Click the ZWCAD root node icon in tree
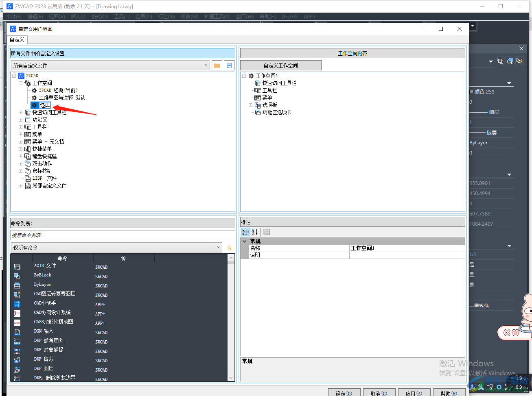532x396 pixels. pyautogui.click(x=21, y=76)
